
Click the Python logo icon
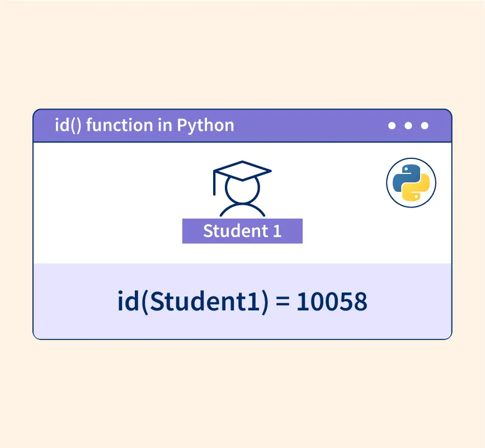pos(411,183)
